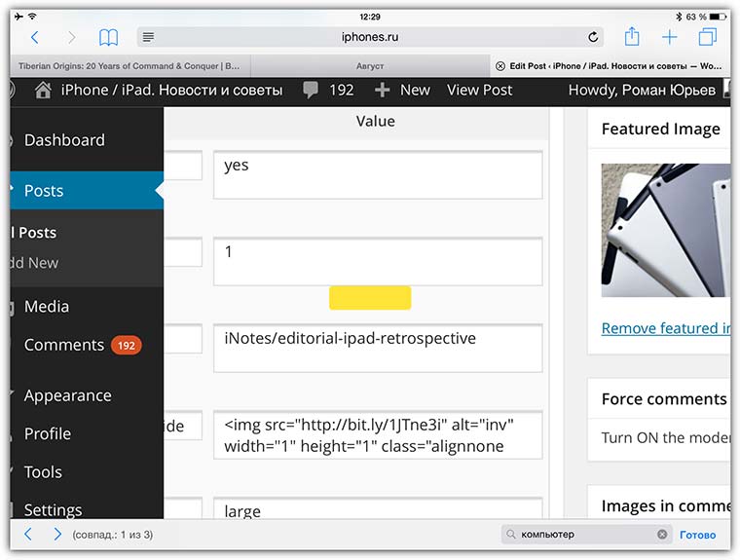Show all open tabs overview icon
This screenshot has height=560, width=740.
708,37
